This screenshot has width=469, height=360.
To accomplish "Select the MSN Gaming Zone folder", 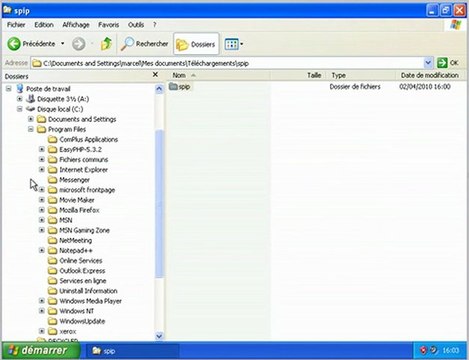I will (79, 230).
